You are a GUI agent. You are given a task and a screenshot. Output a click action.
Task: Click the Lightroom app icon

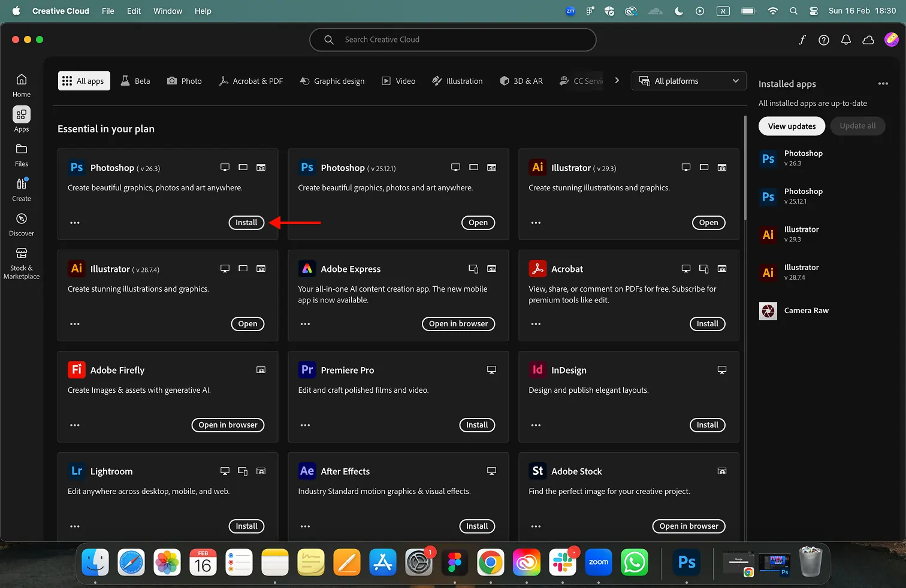[77, 471]
